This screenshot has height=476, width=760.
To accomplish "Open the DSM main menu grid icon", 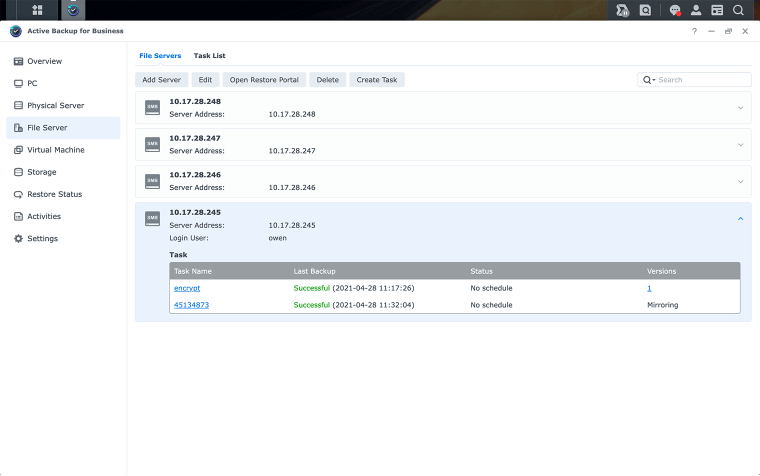I will point(38,10).
